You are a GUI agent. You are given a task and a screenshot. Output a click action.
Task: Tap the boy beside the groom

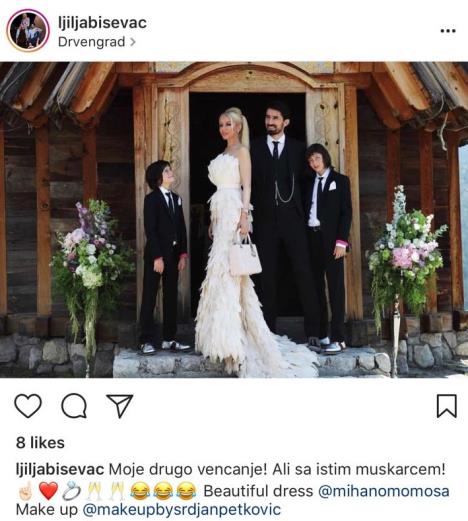(x=328, y=247)
